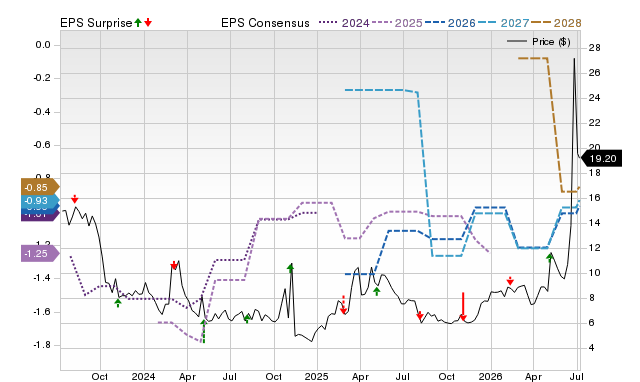The image size is (640, 382).
Task: Click the -1.6 left axis value
Action: coord(42,312)
